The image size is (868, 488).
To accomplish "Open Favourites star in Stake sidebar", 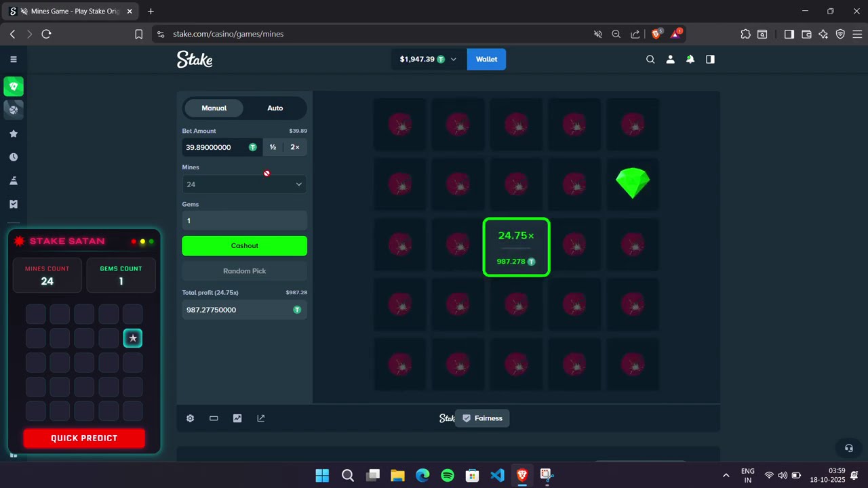I will [x=13, y=134].
